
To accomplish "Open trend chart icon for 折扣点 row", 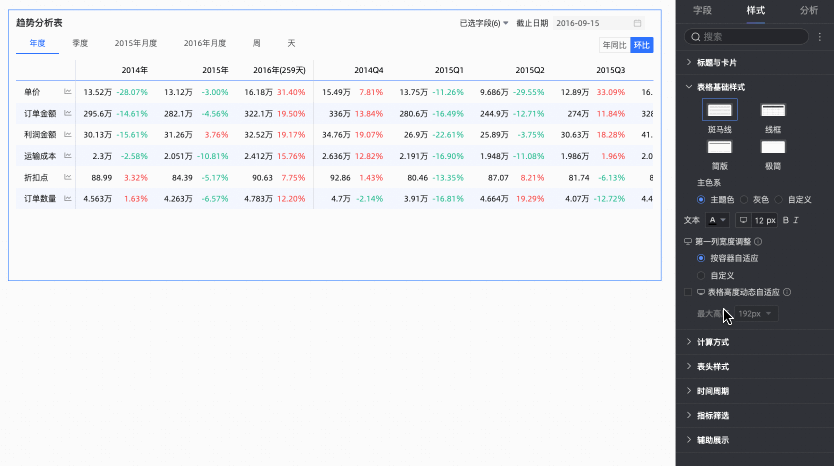I will click(x=68, y=177).
